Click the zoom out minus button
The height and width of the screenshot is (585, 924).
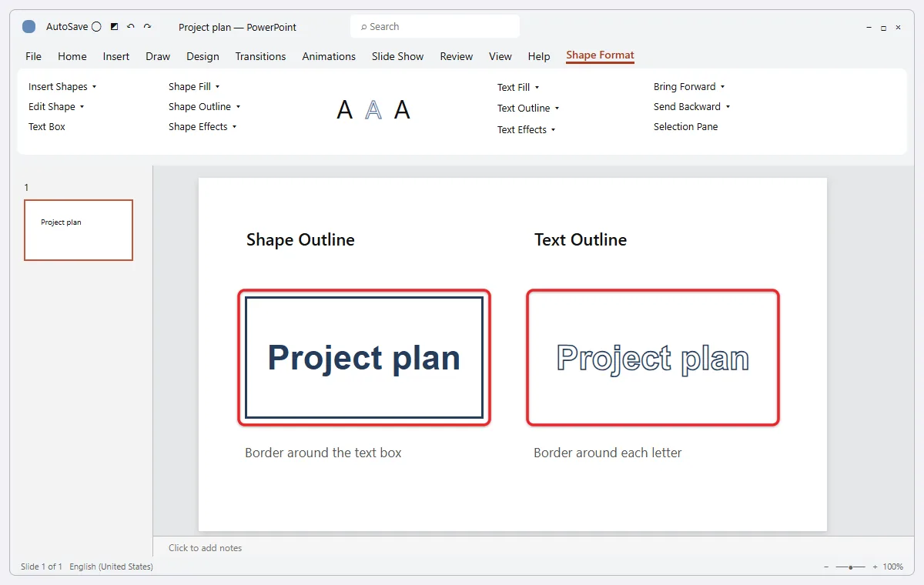coord(826,567)
